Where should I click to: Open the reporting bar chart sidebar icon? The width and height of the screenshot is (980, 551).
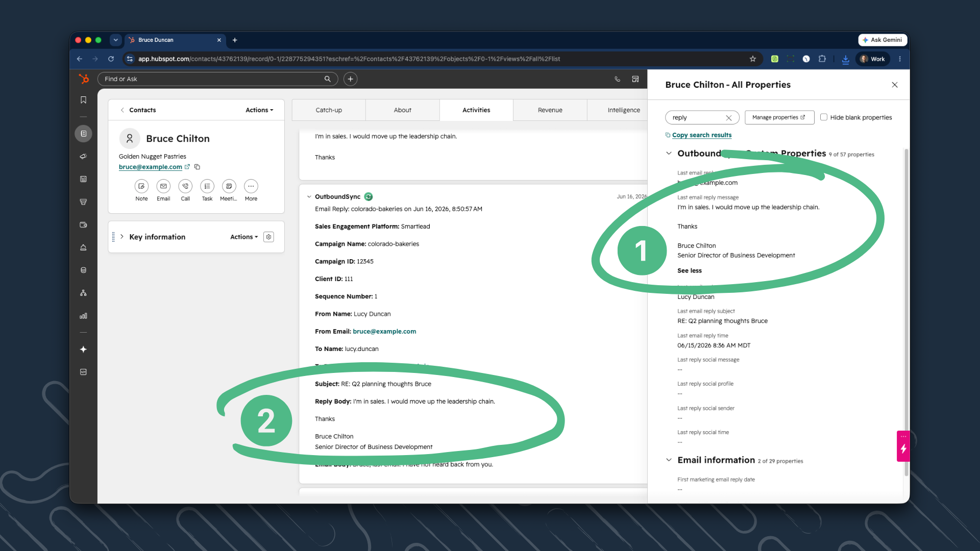pos(83,316)
